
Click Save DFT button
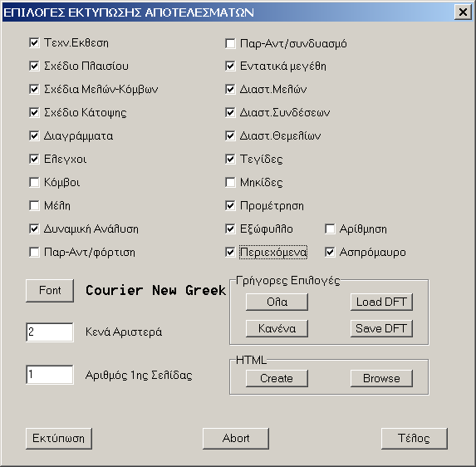click(381, 328)
